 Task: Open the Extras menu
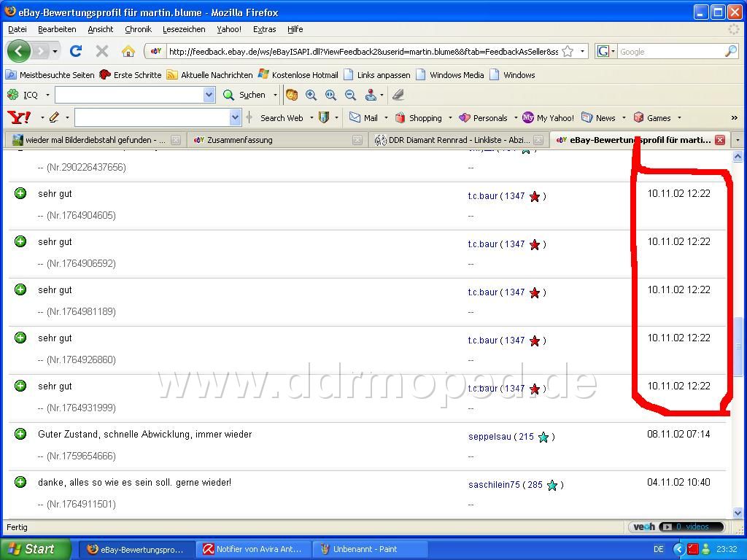tap(264, 29)
